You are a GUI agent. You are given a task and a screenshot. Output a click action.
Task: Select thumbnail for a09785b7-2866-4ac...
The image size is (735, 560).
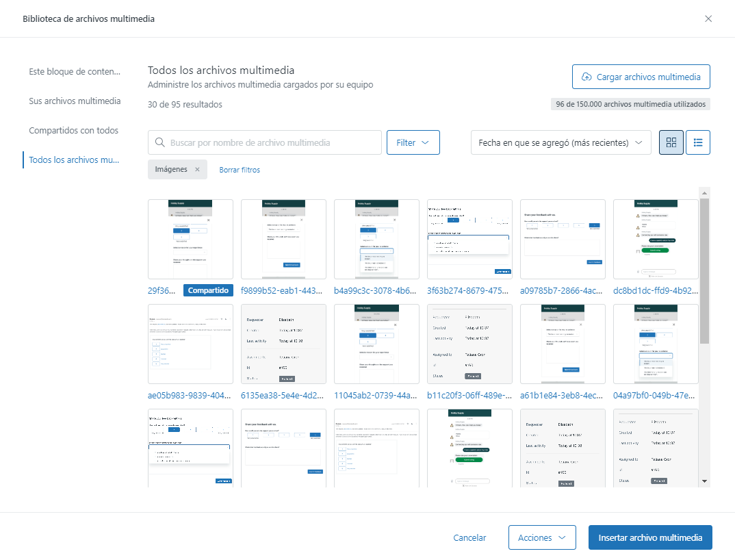pyautogui.click(x=563, y=239)
